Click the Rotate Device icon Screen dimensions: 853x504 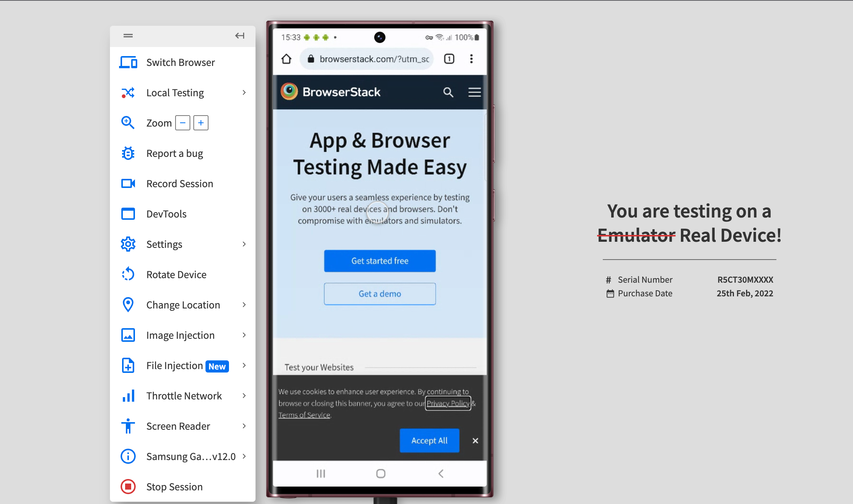coord(128,274)
